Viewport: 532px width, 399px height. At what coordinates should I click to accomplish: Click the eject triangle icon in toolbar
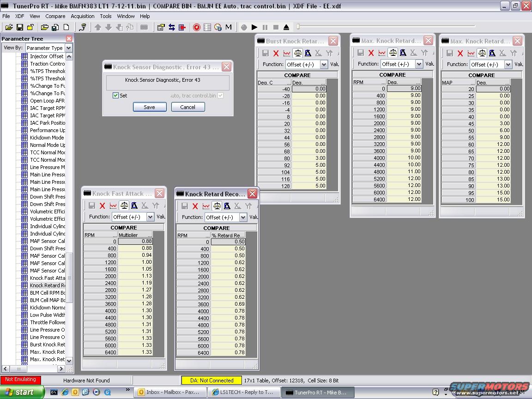(286, 27)
